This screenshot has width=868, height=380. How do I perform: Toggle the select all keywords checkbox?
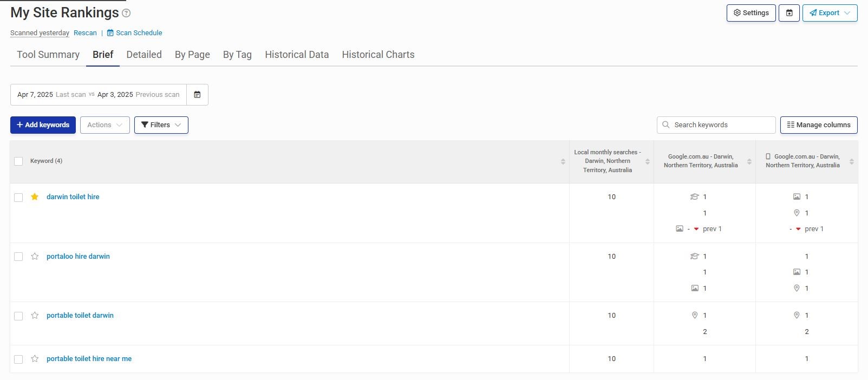[x=18, y=161]
